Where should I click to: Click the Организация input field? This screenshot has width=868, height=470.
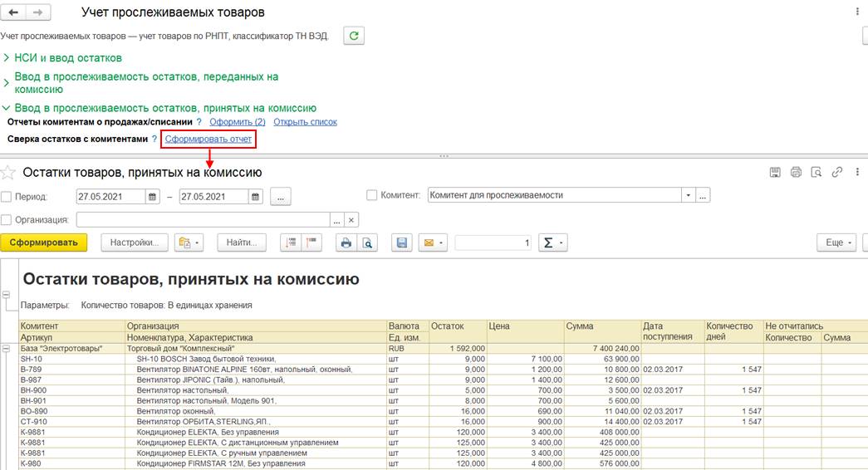click(204, 220)
